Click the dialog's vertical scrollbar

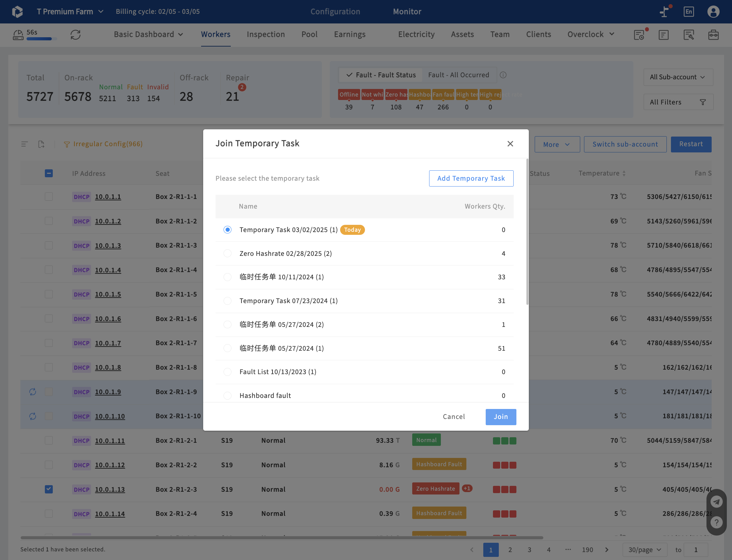tap(527, 232)
